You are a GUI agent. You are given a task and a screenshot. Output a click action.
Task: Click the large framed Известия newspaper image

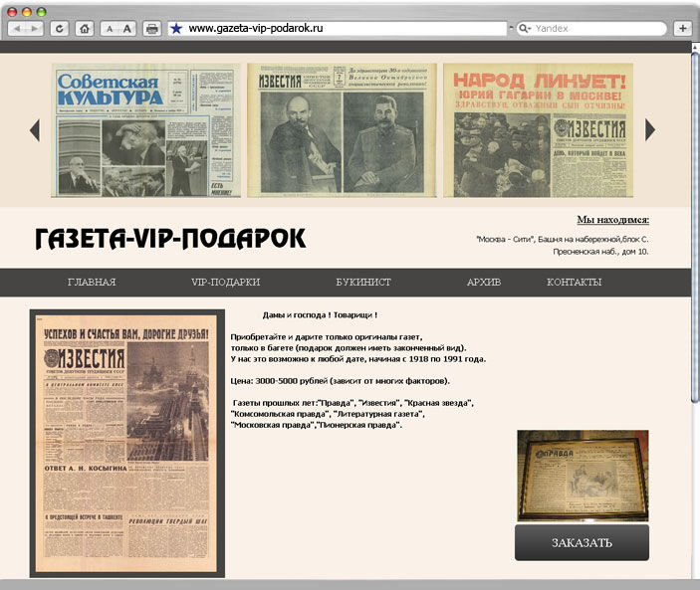pos(127,444)
